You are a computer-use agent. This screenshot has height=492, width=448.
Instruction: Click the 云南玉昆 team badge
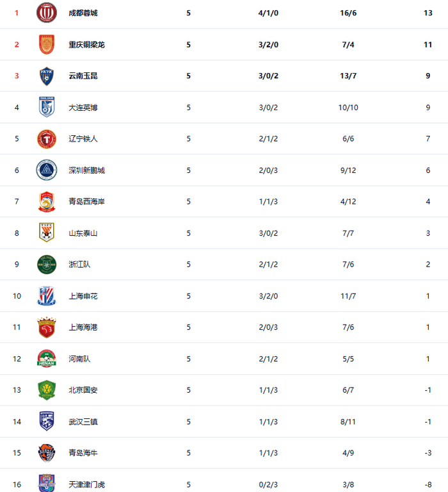pyautogui.click(x=46, y=76)
